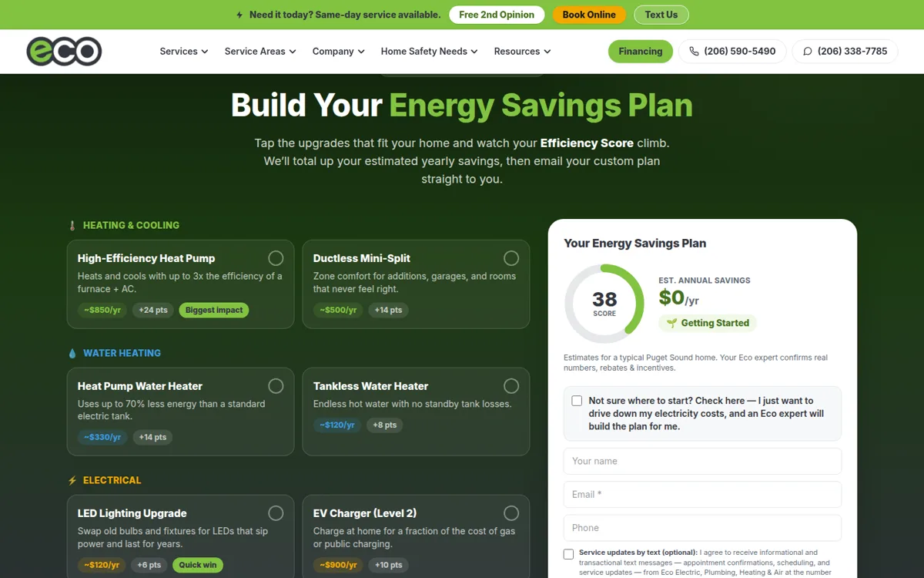
Task: Click the 38 efficiency score ring
Action: coord(604,304)
